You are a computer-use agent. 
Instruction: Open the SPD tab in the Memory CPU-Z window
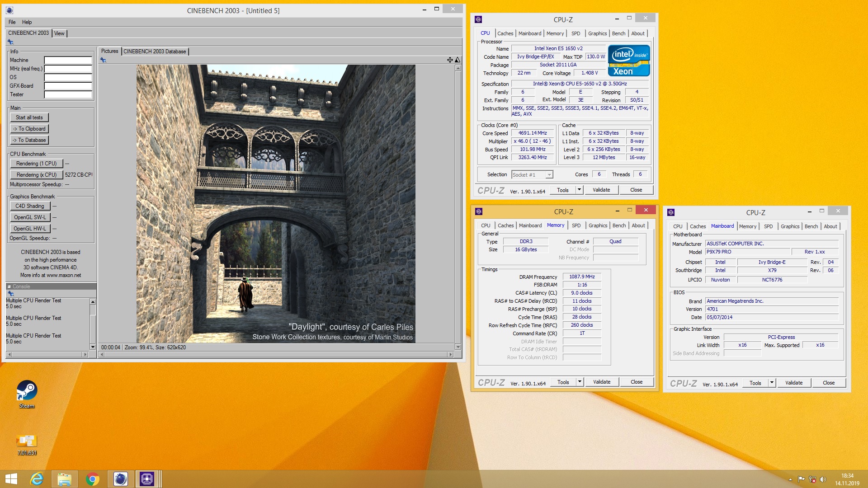tap(576, 225)
